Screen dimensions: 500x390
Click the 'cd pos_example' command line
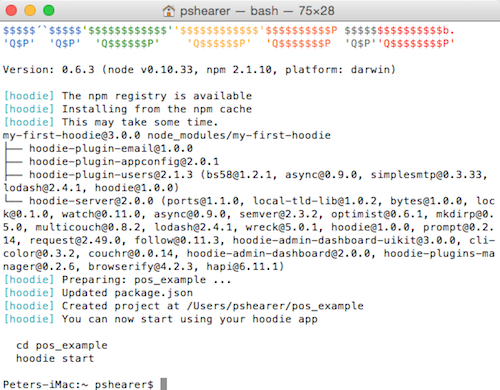click(x=62, y=345)
